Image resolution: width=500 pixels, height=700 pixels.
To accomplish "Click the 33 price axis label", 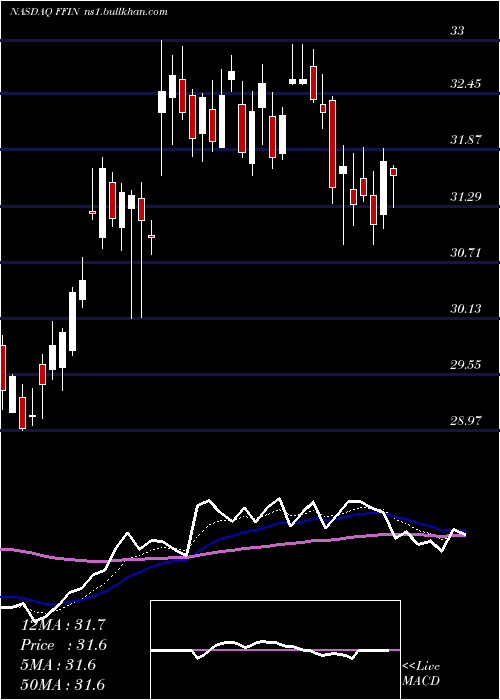I will [458, 30].
